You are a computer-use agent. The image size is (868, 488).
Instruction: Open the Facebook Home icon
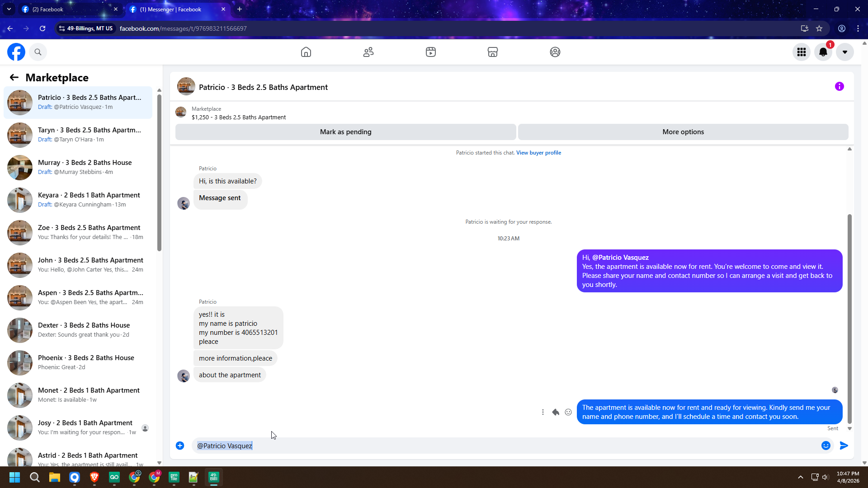tap(306, 52)
